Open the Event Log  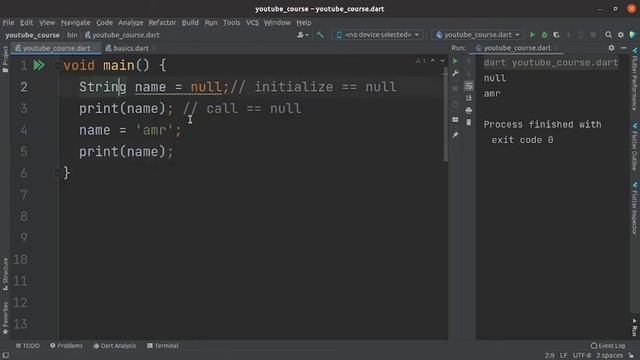(608, 346)
